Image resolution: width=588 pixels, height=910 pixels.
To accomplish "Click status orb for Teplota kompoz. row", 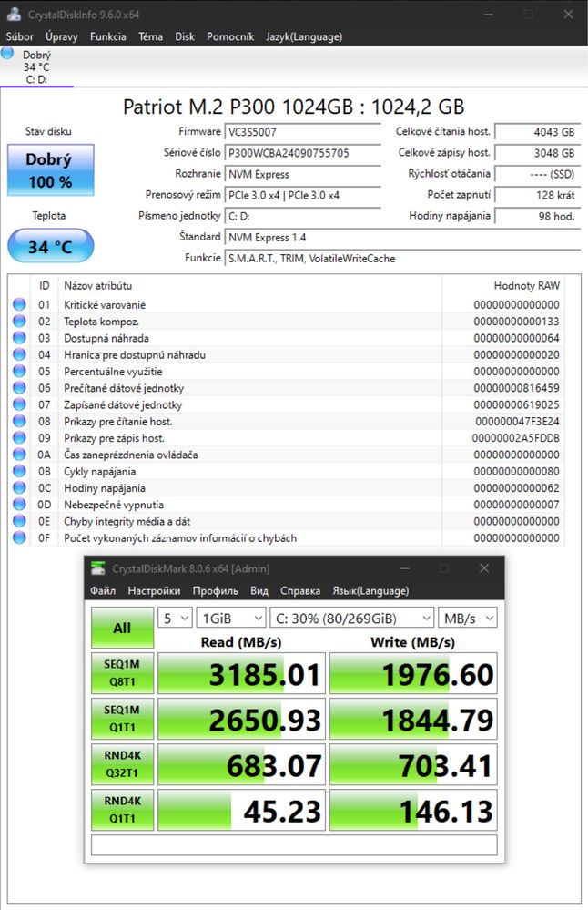I will (19, 321).
